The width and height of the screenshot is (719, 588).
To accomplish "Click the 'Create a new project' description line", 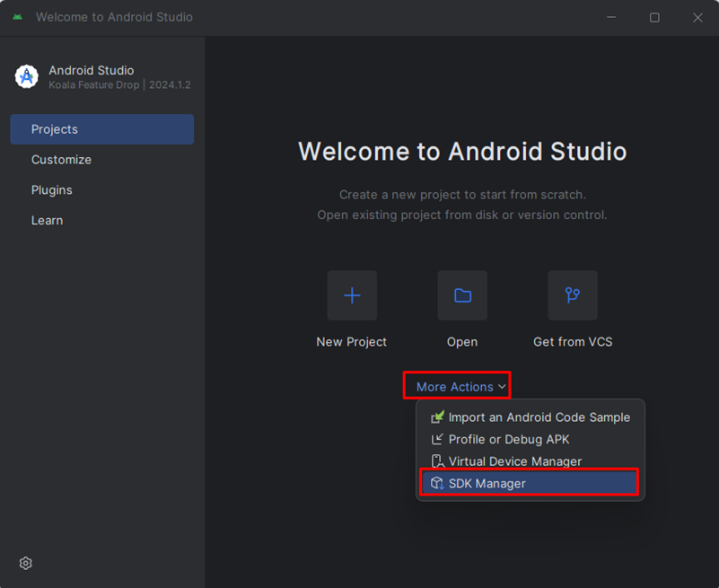I will (462, 195).
